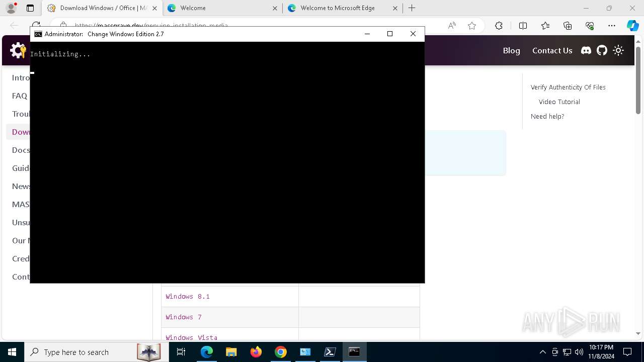The image size is (644, 362).
Task: Toggle the light/dark theme sun icon
Action: point(618,50)
